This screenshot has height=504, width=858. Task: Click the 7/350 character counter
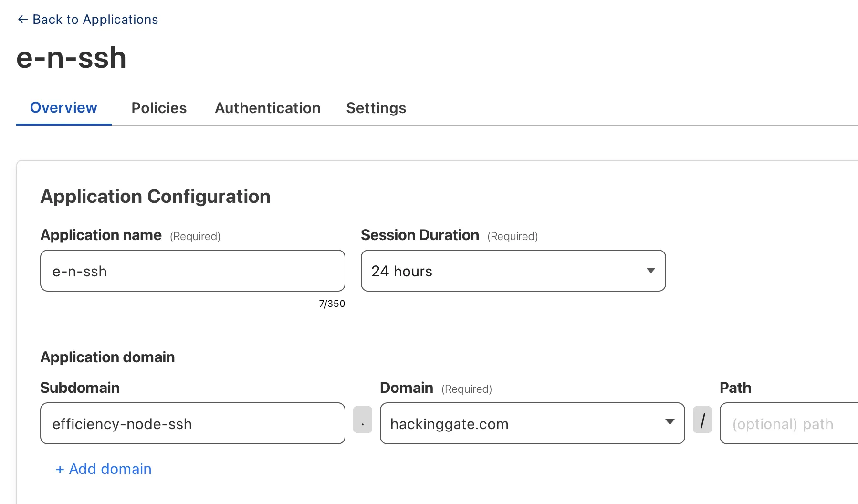[x=332, y=303]
